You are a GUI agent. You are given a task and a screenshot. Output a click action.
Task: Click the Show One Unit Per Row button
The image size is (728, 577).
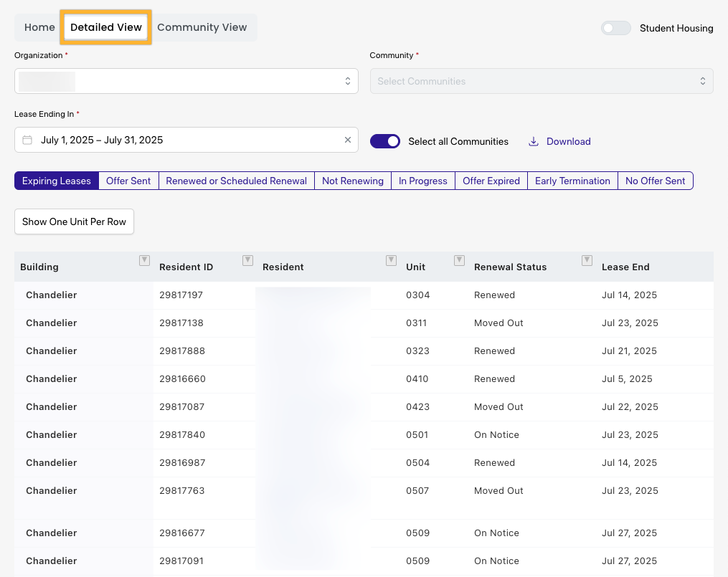coord(75,221)
